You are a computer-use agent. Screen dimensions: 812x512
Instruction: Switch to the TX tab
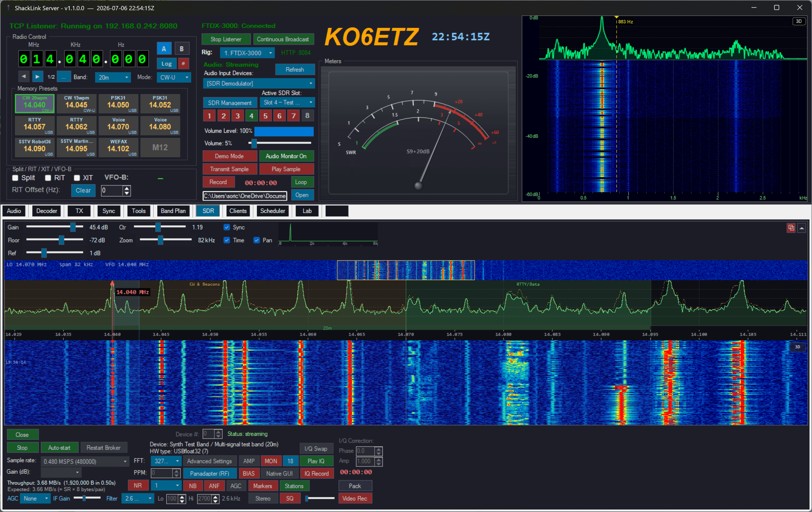pyautogui.click(x=79, y=211)
